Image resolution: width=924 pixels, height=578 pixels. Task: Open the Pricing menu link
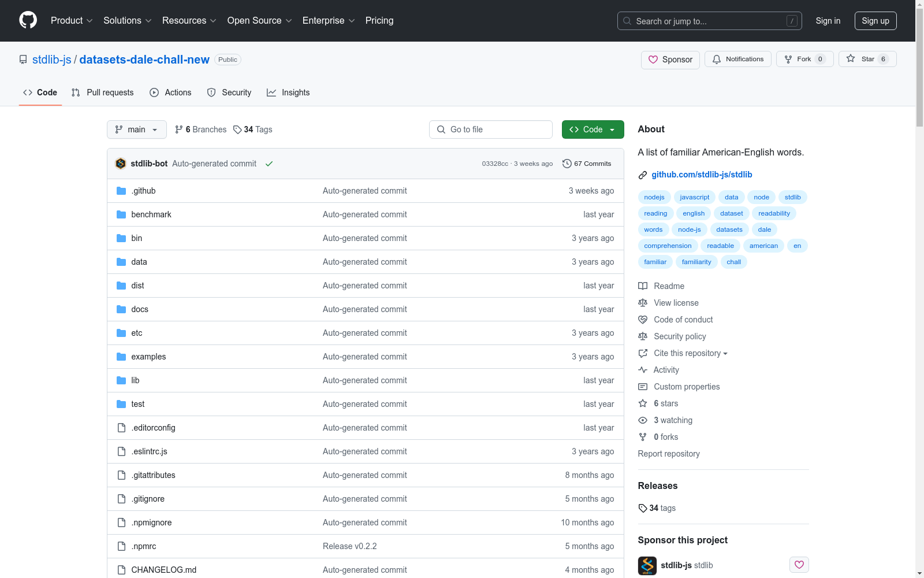(x=379, y=20)
